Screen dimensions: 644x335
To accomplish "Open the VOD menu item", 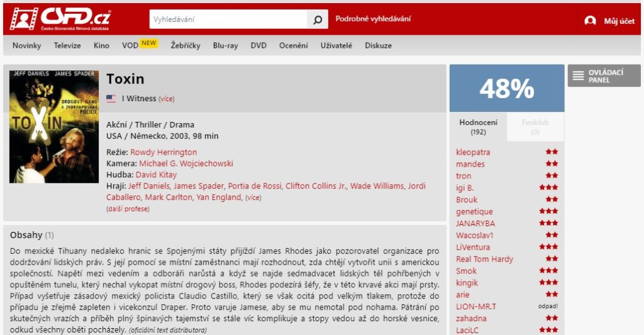I will pyautogui.click(x=130, y=46).
